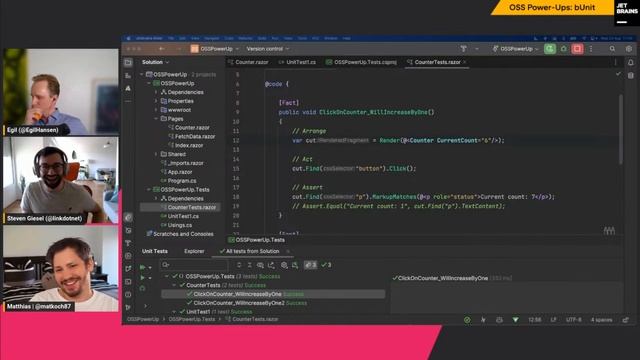Image resolution: width=640 pixels, height=360 pixels.
Task: Close the CounterTests.razor tab
Action: click(x=465, y=62)
